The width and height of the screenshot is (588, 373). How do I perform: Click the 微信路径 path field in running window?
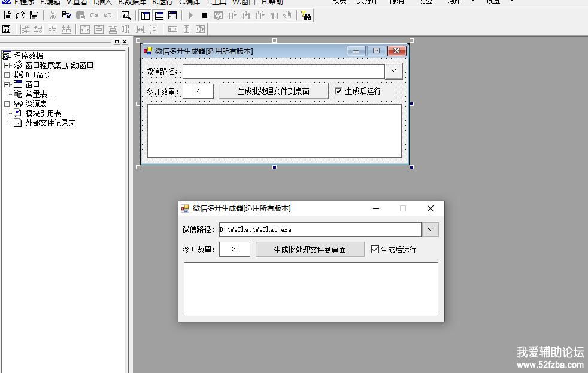pos(320,229)
